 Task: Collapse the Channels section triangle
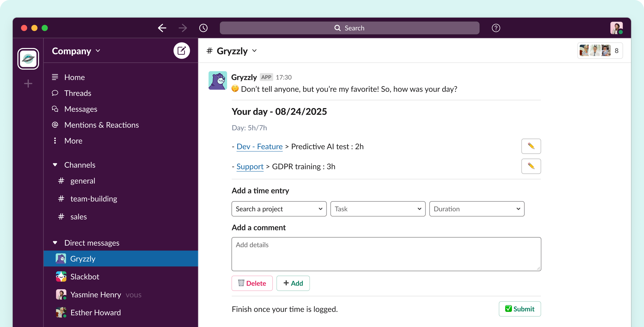point(55,165)
